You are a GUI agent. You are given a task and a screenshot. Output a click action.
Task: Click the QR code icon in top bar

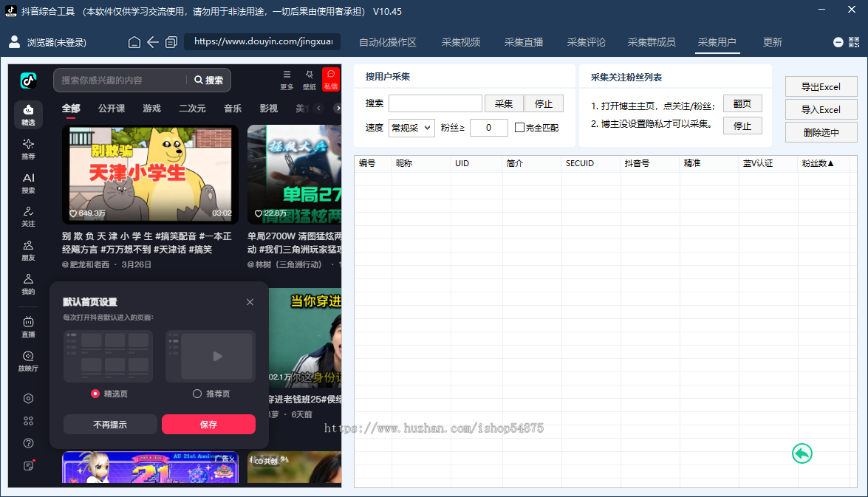tap(854, 43)
